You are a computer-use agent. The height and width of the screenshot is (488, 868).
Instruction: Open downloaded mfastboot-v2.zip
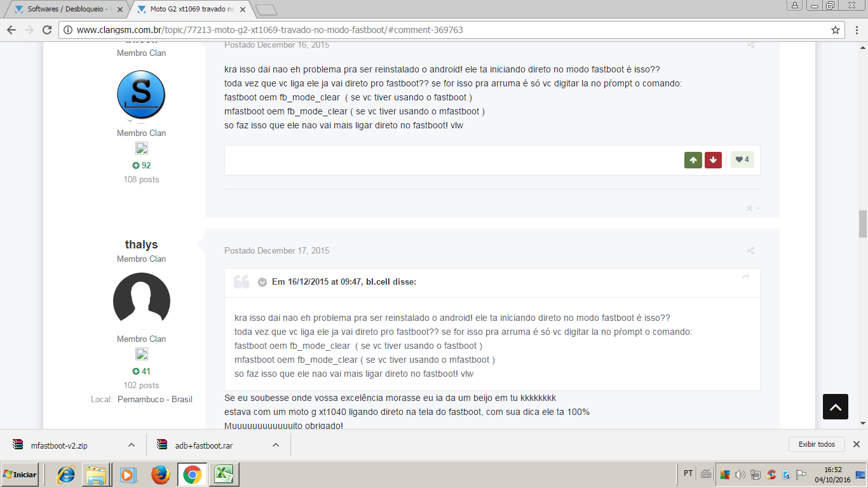(x=60, y=445)
